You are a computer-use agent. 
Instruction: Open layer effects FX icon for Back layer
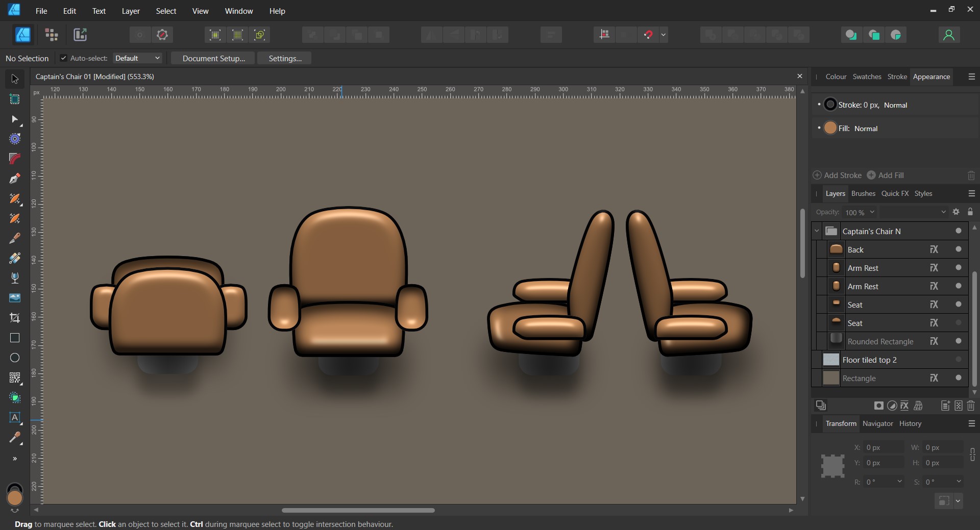[934, 249]
